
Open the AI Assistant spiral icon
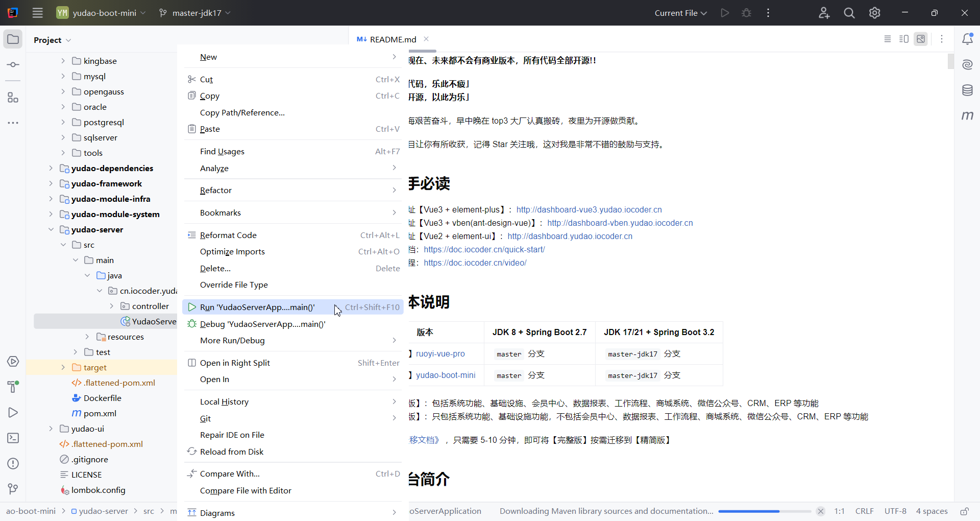[967, 65]
